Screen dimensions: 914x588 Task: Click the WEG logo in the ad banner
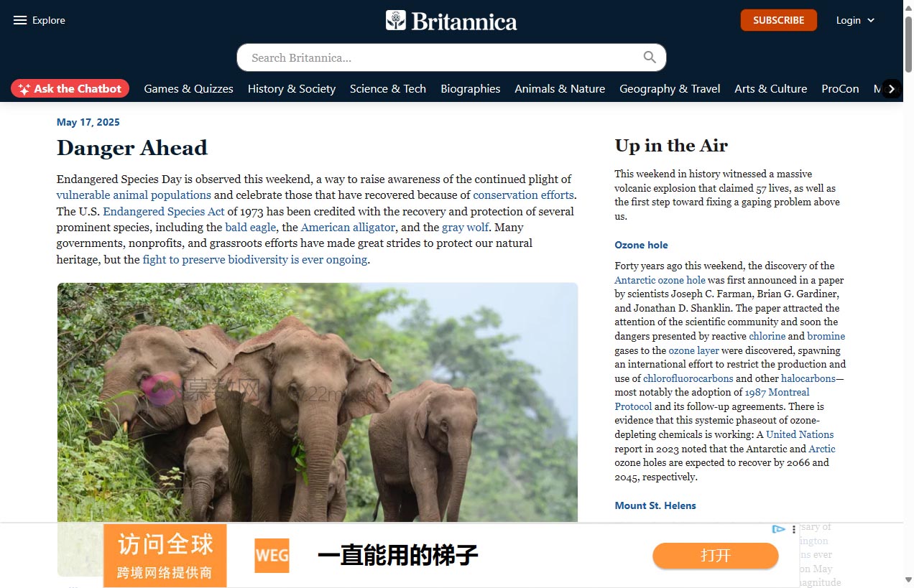[x=272, y=556]
